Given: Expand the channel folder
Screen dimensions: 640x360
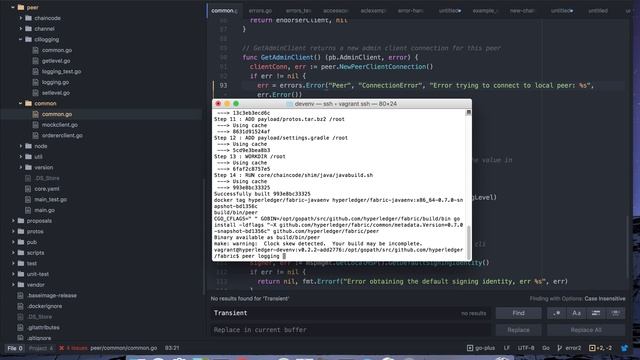Looking at the screenshot, I should 21,29.
